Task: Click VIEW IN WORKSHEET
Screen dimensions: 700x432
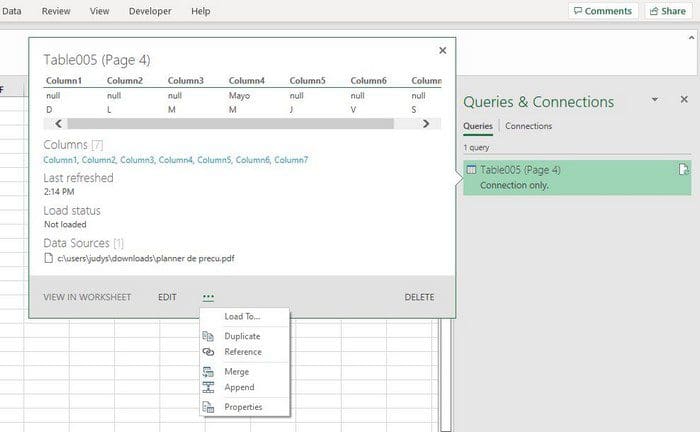Action: point(87,297)
